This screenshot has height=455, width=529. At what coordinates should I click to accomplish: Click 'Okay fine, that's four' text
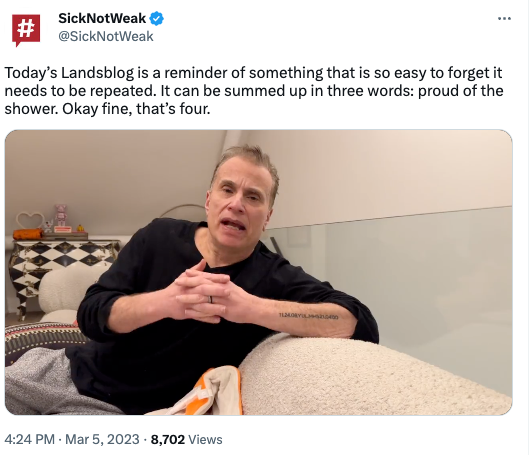(136, 109)
